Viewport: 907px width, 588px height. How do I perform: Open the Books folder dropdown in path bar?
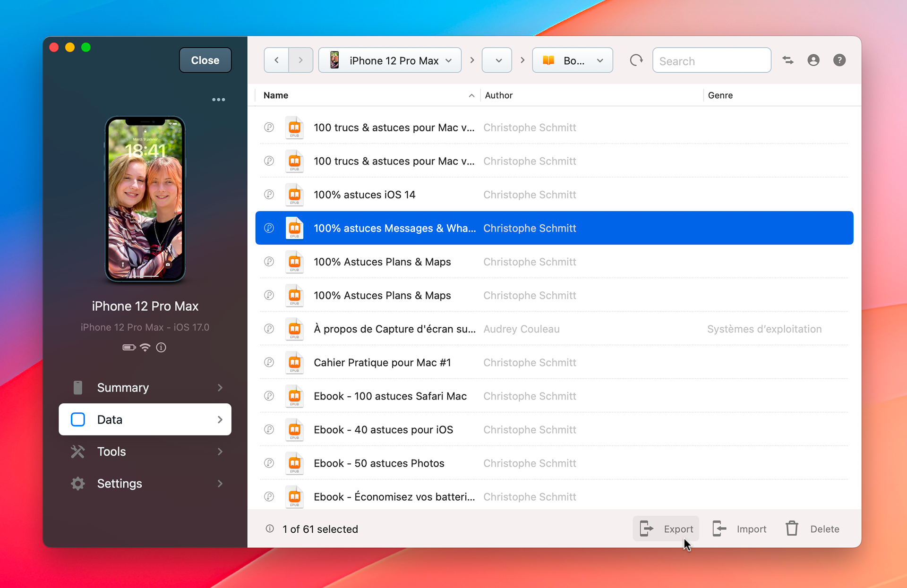coord(572,60)
